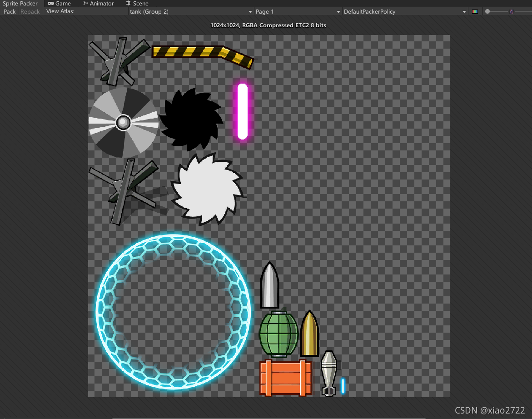
Task: Click the Game tab gamepad icon
Action: (51, 3)
